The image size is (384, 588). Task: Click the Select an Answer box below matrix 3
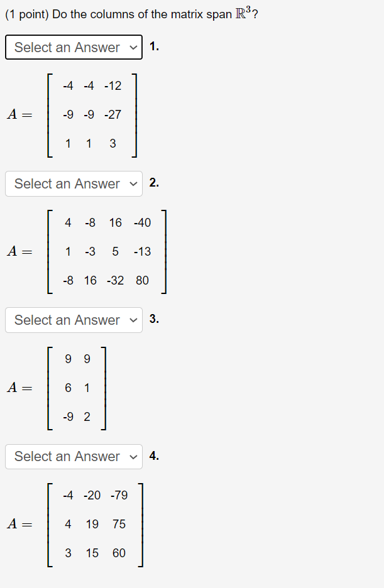click(x=74, y=457)
